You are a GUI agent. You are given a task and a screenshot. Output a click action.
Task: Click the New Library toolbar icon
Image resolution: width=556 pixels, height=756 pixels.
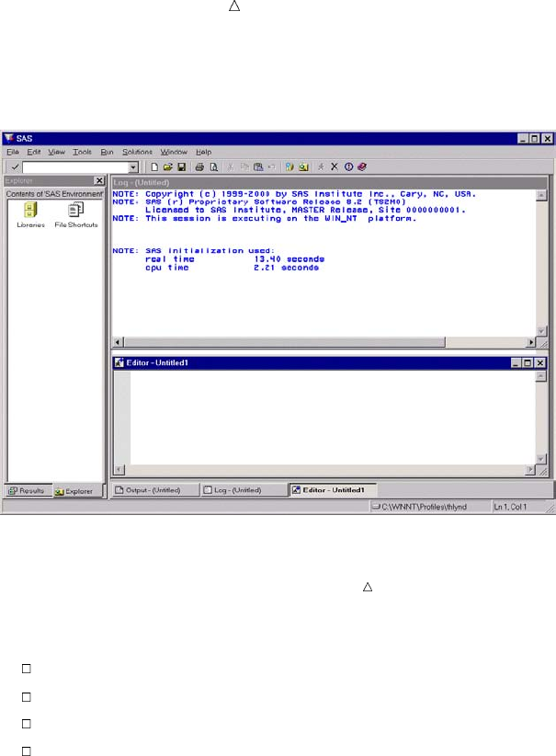[x=289, y=166]
